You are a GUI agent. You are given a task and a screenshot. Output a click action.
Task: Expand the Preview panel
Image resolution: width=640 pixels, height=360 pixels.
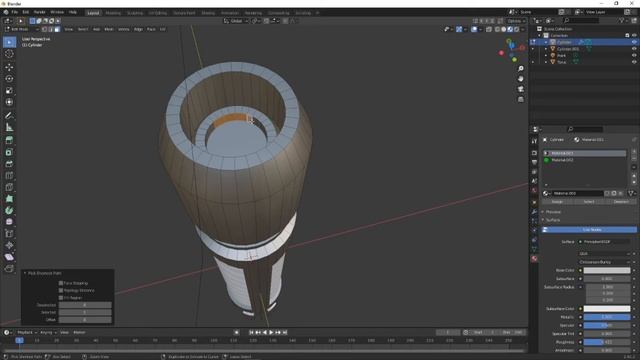pyautogui.click(x=553, y=212)
